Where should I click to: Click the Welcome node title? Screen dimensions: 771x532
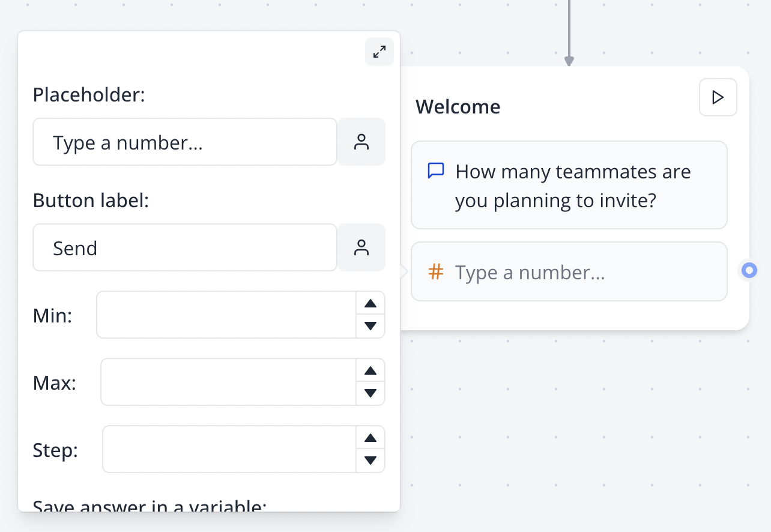458,106
